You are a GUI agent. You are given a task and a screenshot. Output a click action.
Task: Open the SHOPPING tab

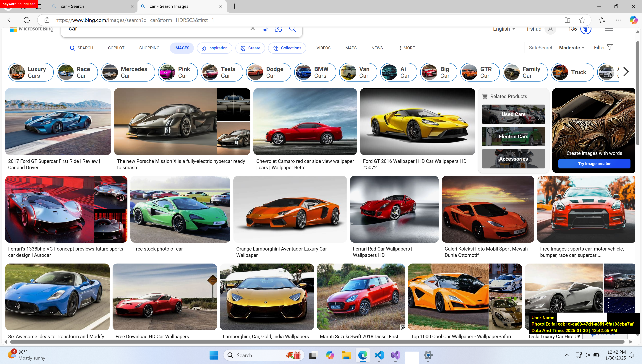(149, 48)
